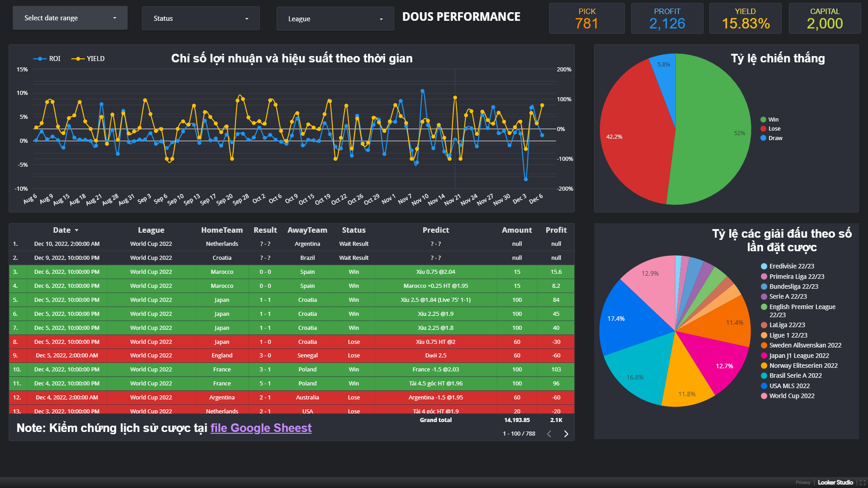The image size is (868, 488).
Task: Click the next page arrow in table
Action: [566, 434]
